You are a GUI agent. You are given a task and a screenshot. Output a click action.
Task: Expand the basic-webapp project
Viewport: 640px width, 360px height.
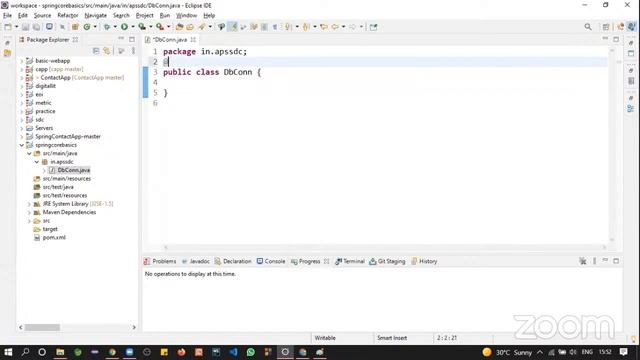tap(22, 61)
